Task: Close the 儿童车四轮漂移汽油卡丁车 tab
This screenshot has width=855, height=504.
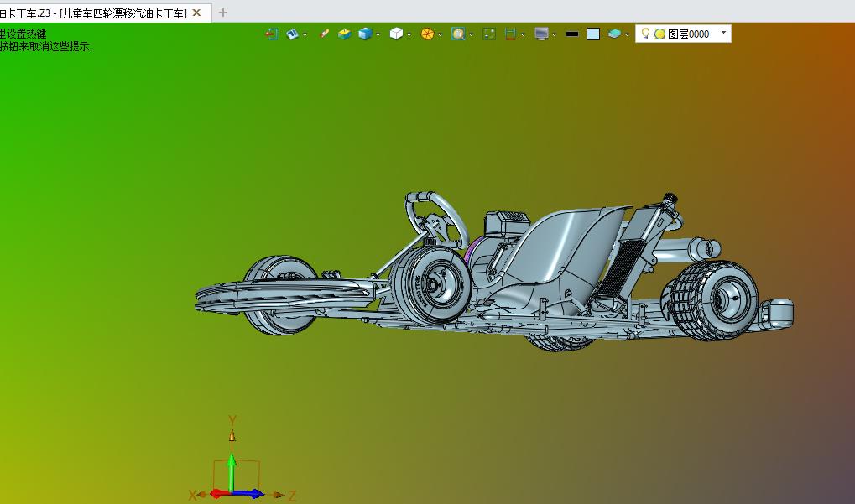Action: pos(196,13)
